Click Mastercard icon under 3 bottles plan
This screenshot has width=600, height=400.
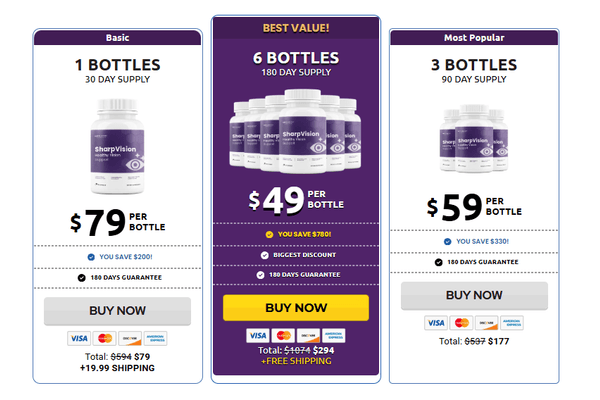(461, 323)
